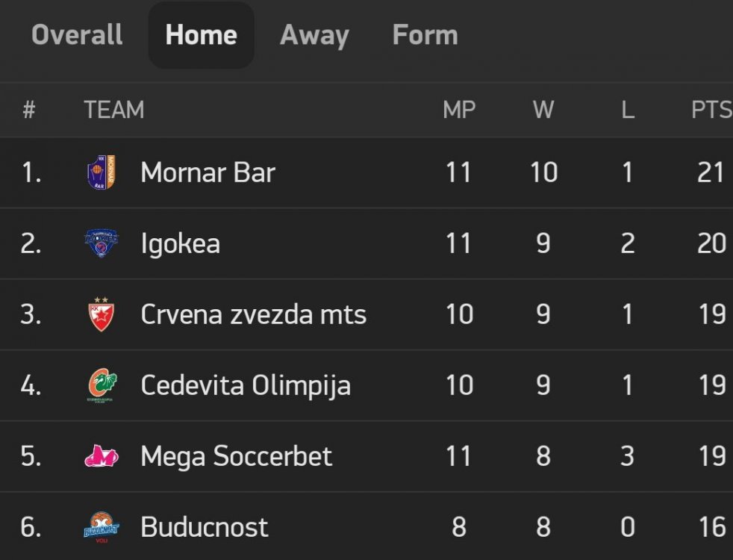The image size is (733, 560).
Task: Open the Buducnost team name
Action: pyautogui.click(x=204, y=527)
